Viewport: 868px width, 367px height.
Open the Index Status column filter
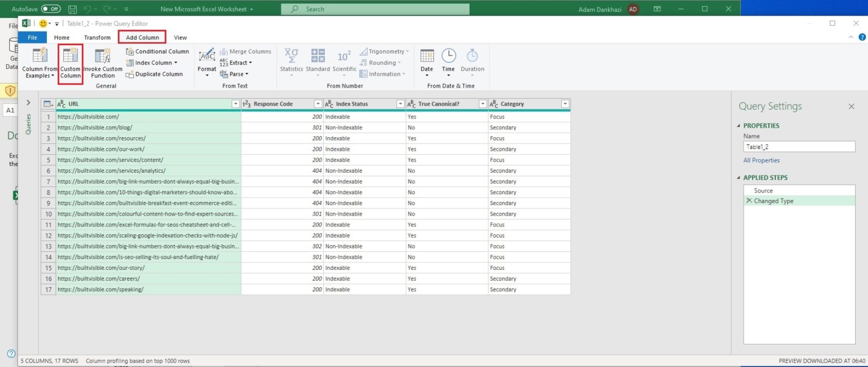401,104
